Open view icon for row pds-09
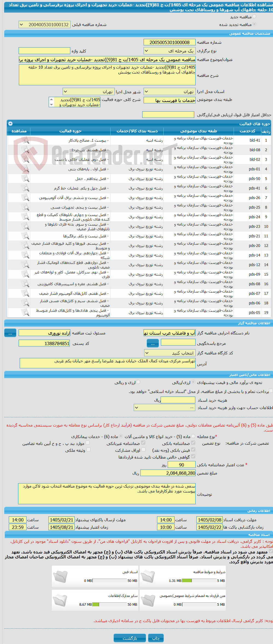 click(25, 274)
